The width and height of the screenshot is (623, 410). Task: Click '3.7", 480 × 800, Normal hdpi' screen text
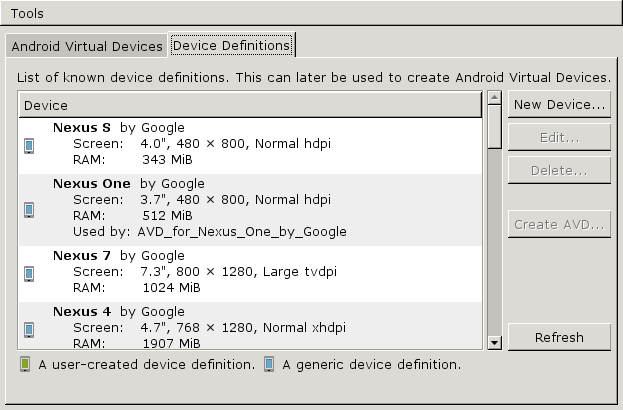[236, 199]
